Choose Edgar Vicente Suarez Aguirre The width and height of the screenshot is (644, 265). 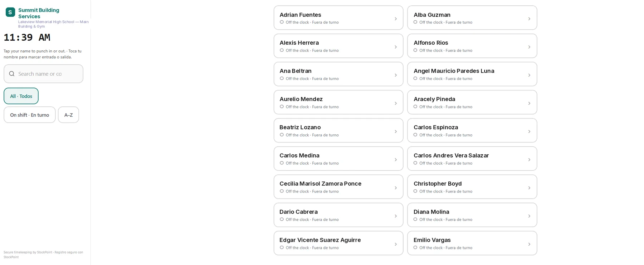pyautogui.click(x=338, y=243)
